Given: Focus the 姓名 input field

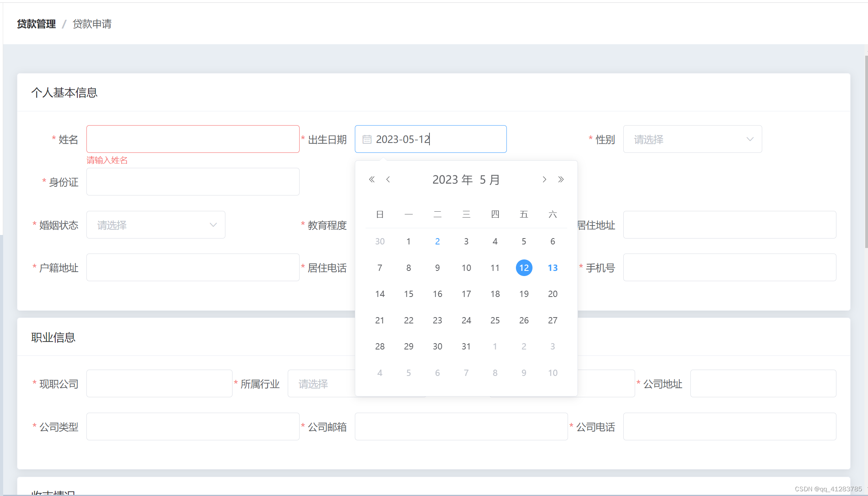Looking at the screenshot, I should [x=193, y=139].
